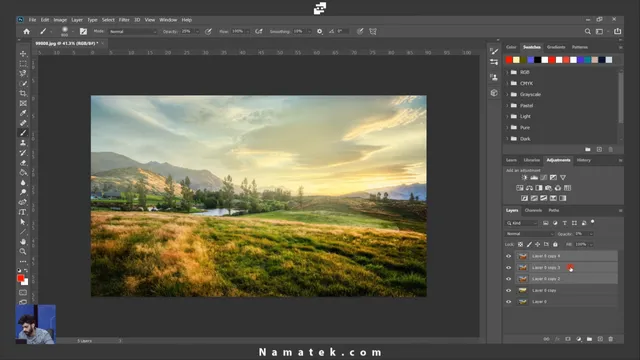The width and height of the screenshot is (640, 360).
Task: Hide the bottom Layer 0
Action: (509, 302)
